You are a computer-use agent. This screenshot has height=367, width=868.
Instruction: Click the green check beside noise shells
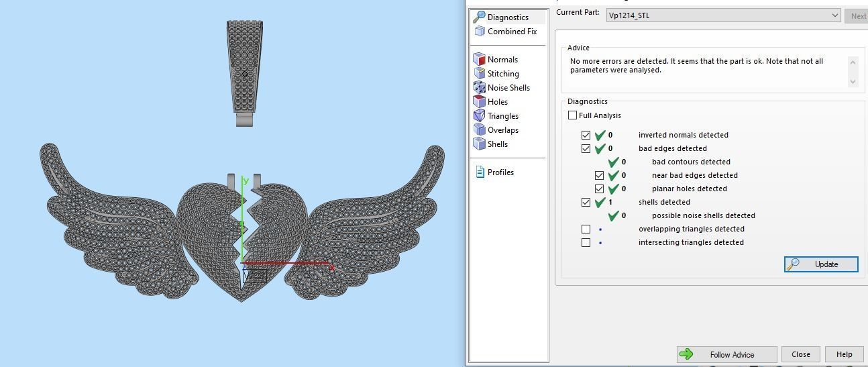(x=613, y=215)
